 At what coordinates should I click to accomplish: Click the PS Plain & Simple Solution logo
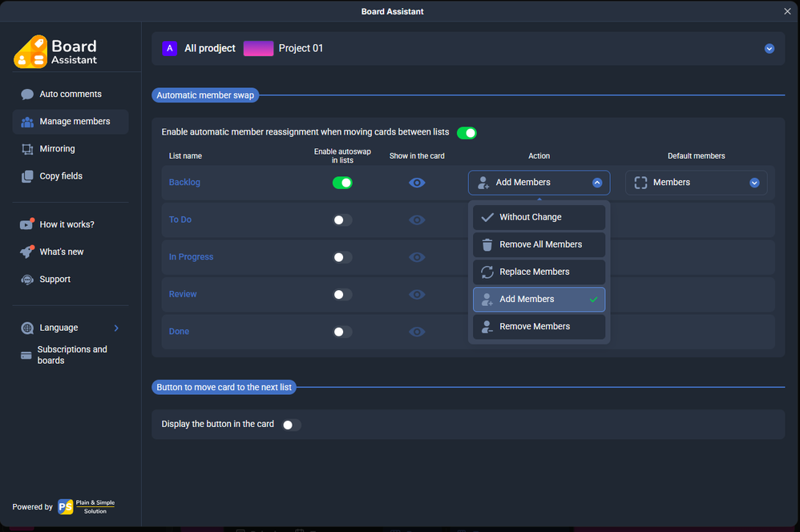click(86, 506)
